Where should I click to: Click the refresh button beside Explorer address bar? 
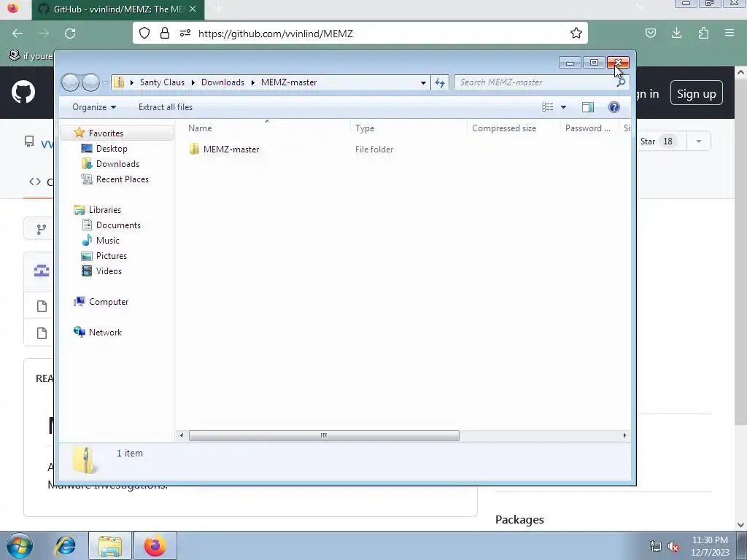tap(440, 82)
